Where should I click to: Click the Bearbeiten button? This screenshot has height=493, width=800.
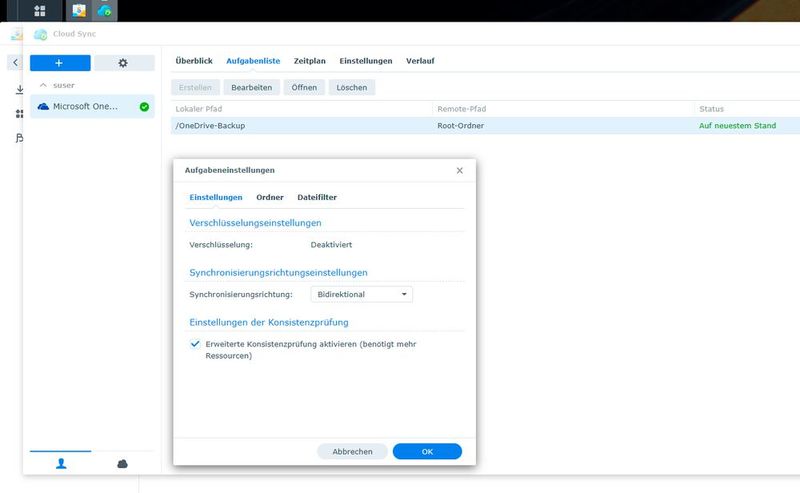[x=252, y=87]
